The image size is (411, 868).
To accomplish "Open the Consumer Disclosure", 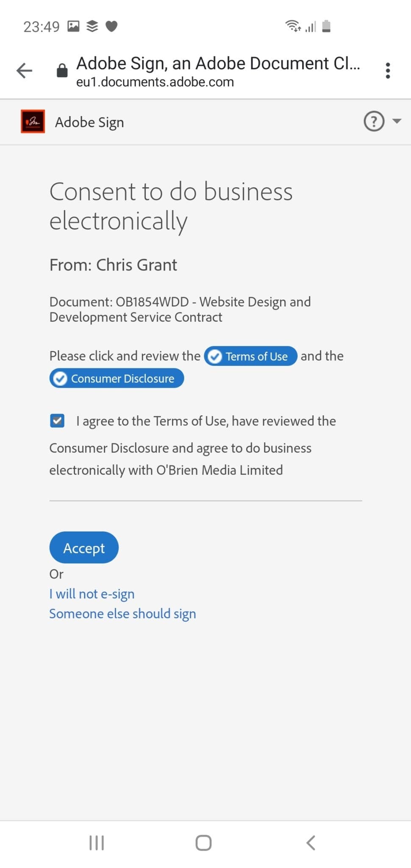I will click(x=123, y=378).
